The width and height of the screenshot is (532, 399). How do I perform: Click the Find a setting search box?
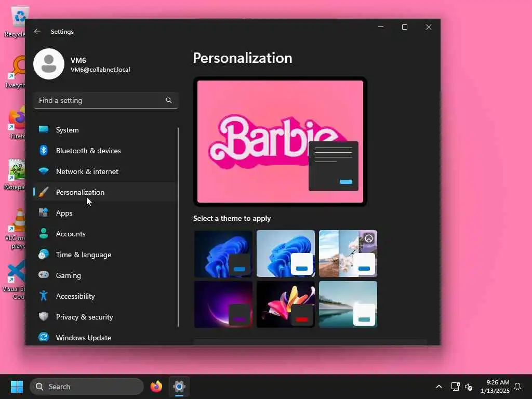tap(106, 100)
